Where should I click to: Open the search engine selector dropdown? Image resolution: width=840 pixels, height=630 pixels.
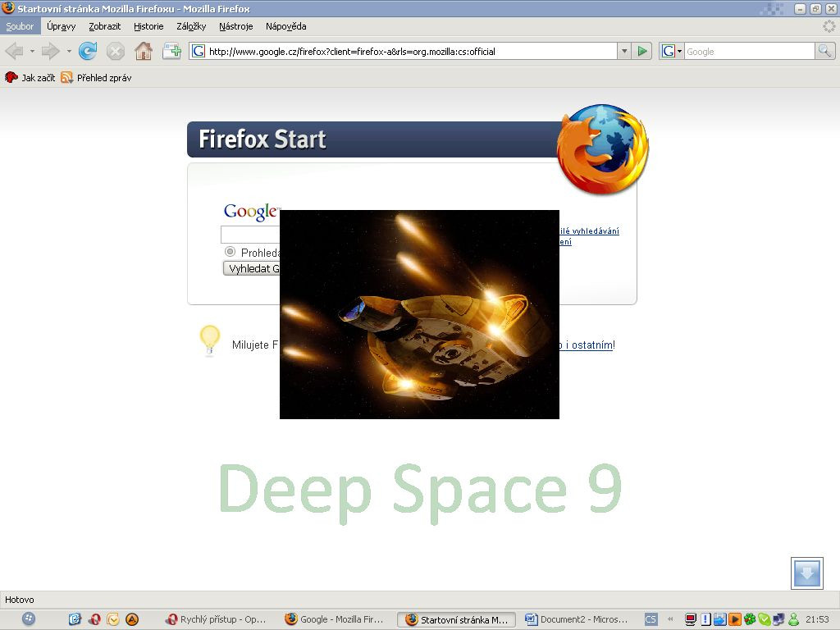[671, 52]
